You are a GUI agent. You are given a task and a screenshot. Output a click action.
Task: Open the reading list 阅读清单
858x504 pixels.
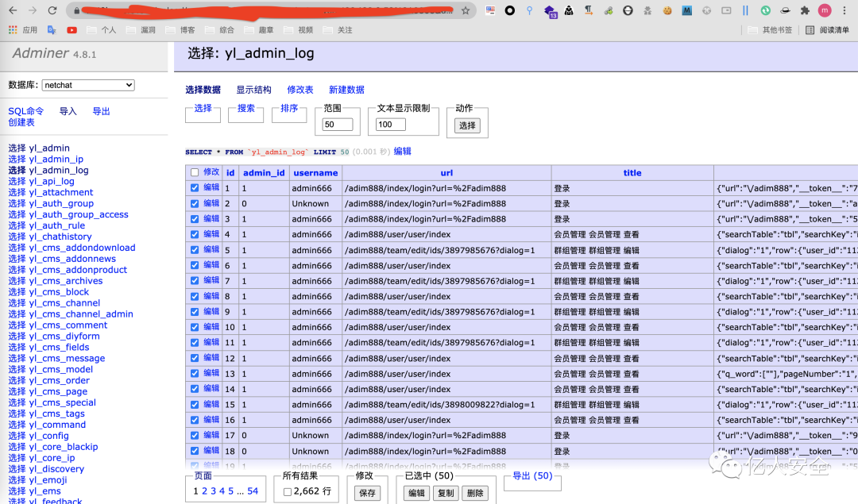(x=827, y=30)
